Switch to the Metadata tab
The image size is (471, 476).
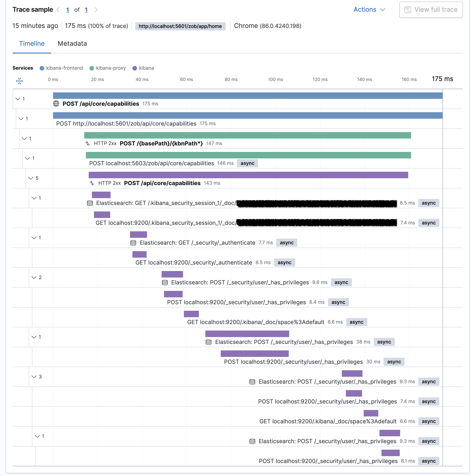coord(72,44)
